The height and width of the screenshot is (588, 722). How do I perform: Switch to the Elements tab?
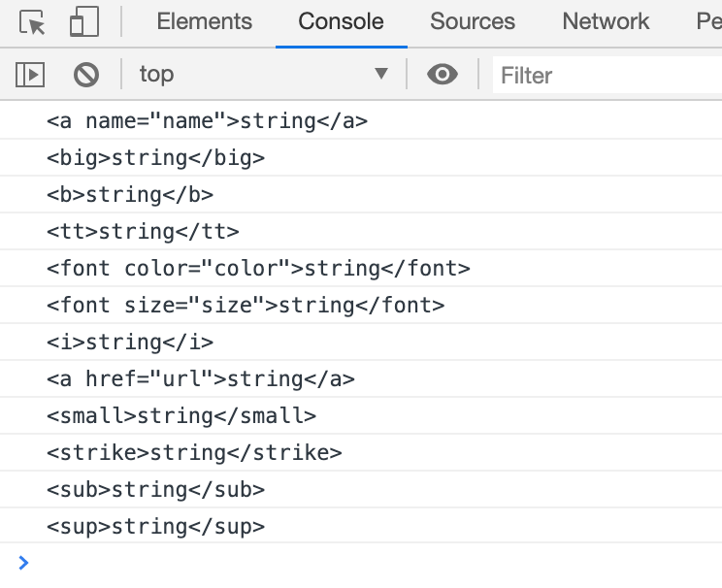pyautogui.click(x=205, y=21)
